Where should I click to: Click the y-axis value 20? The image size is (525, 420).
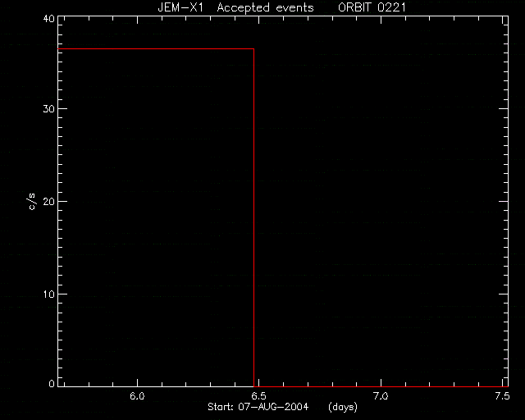(x=49, y=201)
